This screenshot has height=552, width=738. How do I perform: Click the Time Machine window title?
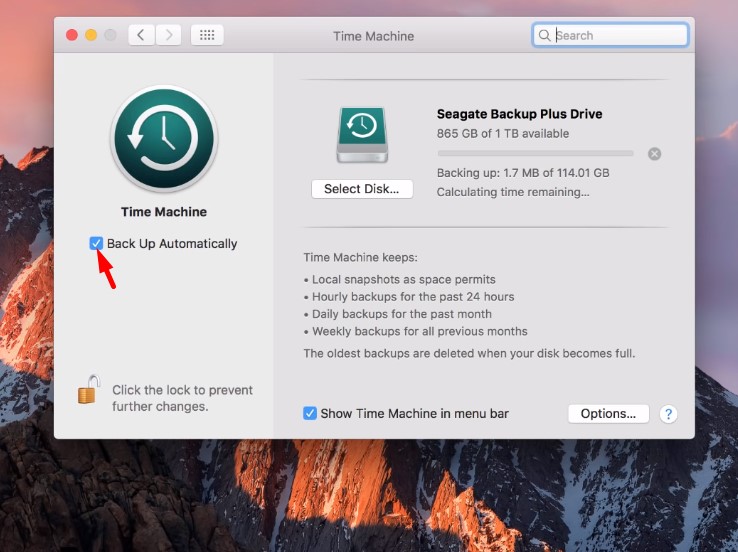click(x=373, y=36)
